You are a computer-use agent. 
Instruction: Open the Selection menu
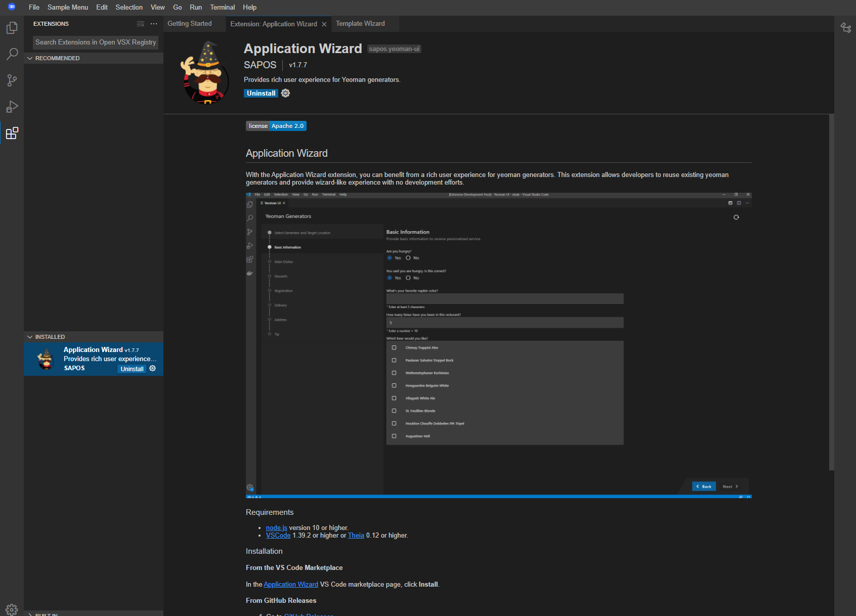point(129,7)
